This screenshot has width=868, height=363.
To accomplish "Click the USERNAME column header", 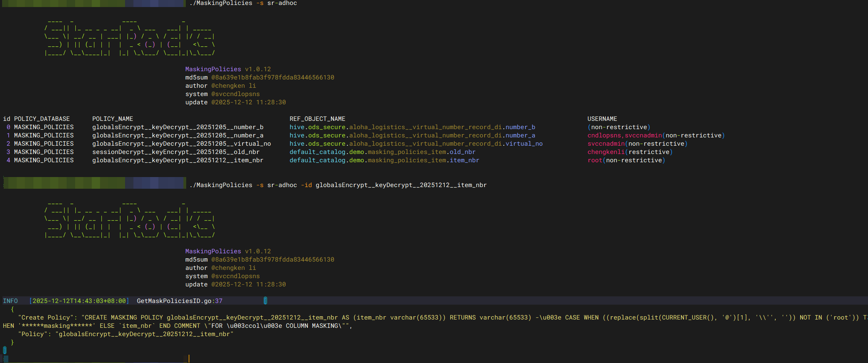I will click(602, 119).
